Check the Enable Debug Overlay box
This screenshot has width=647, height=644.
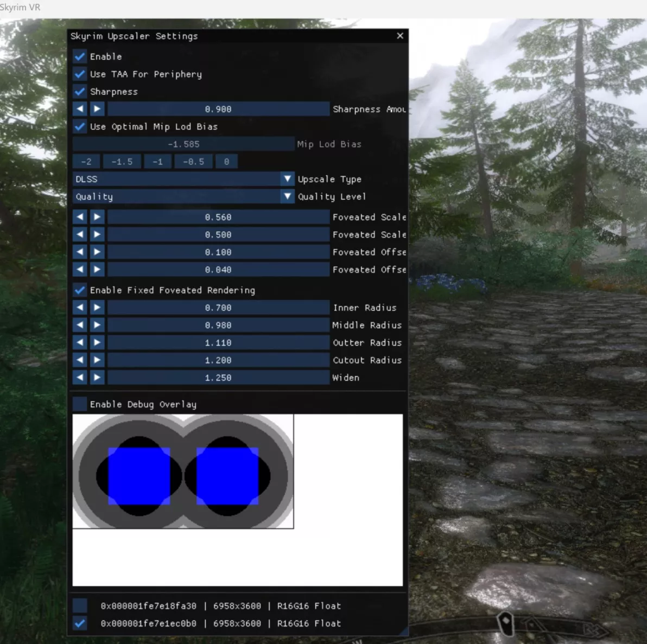coord(80,404)
